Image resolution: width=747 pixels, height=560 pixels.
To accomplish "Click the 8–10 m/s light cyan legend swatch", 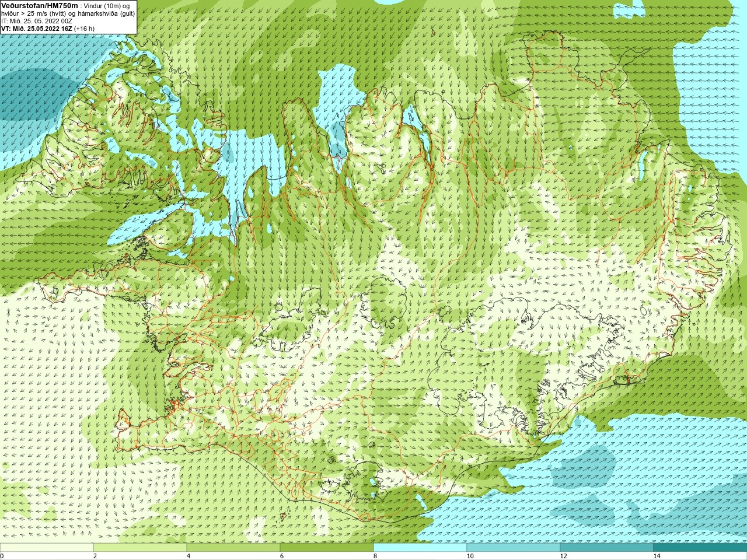I will pyautogui.click(x=420, y=548).
